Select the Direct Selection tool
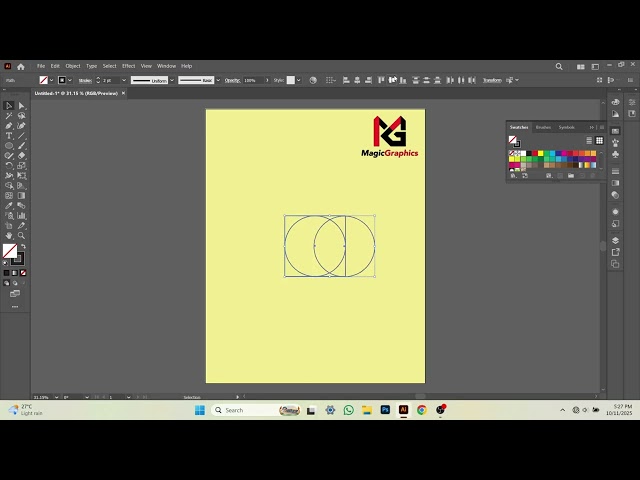This screenshot has height=480, width=640. point(22,106)
